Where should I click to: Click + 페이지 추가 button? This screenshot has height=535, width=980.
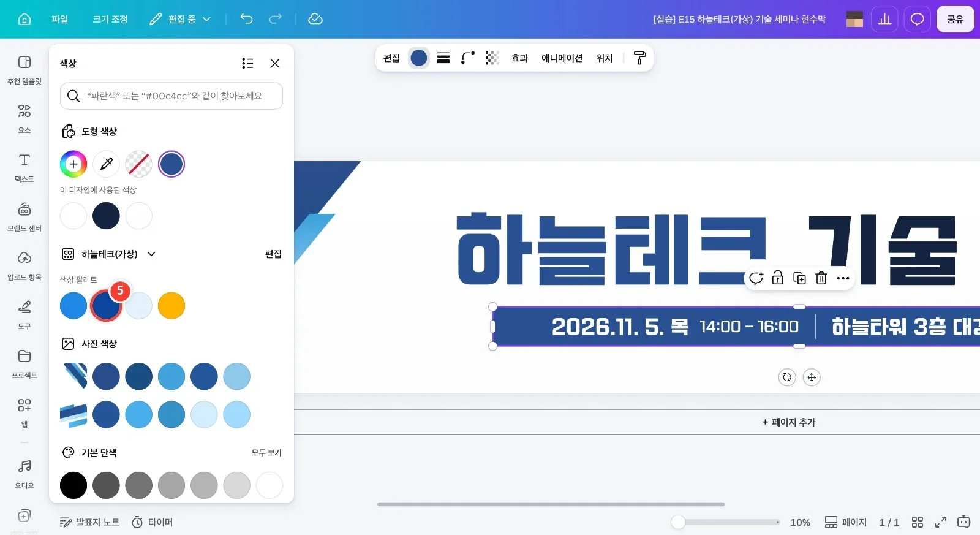click(x=789, y=422)
